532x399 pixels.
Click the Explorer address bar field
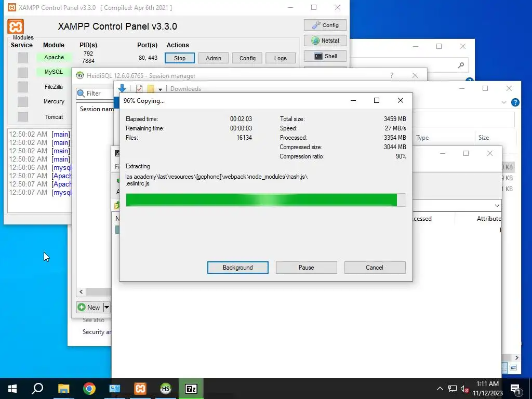[463, 120]
